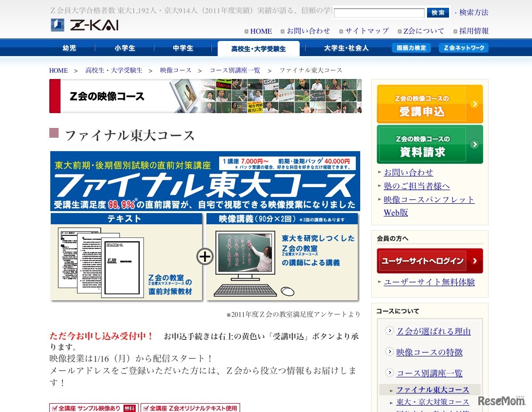Viewport: 532px width, 412px height.
Task: Open sidebar コース別講座一覧 link
Action: coord(430,373)
